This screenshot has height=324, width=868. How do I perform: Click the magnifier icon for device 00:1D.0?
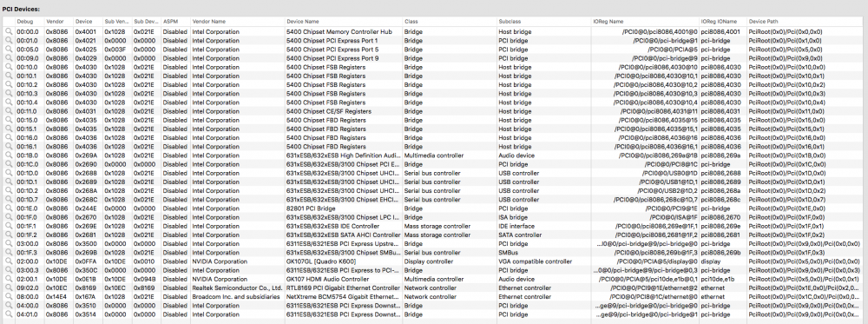9,174
